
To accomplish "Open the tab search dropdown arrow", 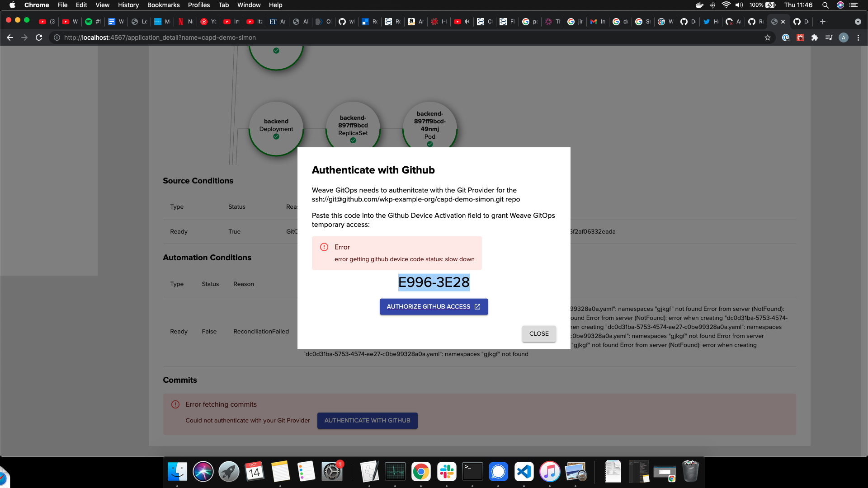I will [x=858, y=22].
